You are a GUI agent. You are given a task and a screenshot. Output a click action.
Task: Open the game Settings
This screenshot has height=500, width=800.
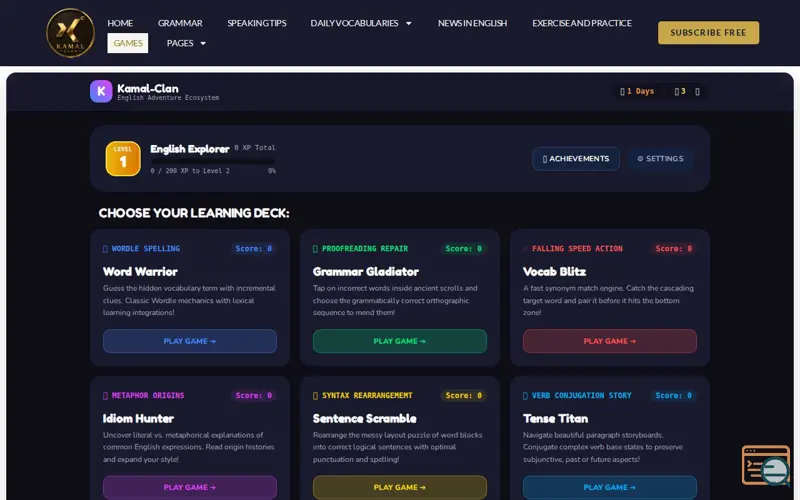pyautogui.click(x=660, y=159)
